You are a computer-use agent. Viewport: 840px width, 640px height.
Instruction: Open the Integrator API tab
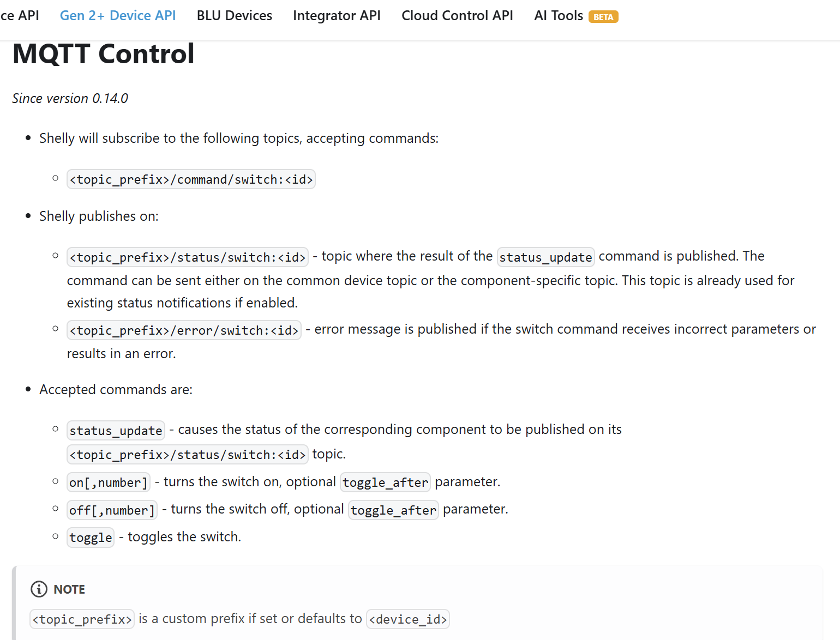pos(337,15)
